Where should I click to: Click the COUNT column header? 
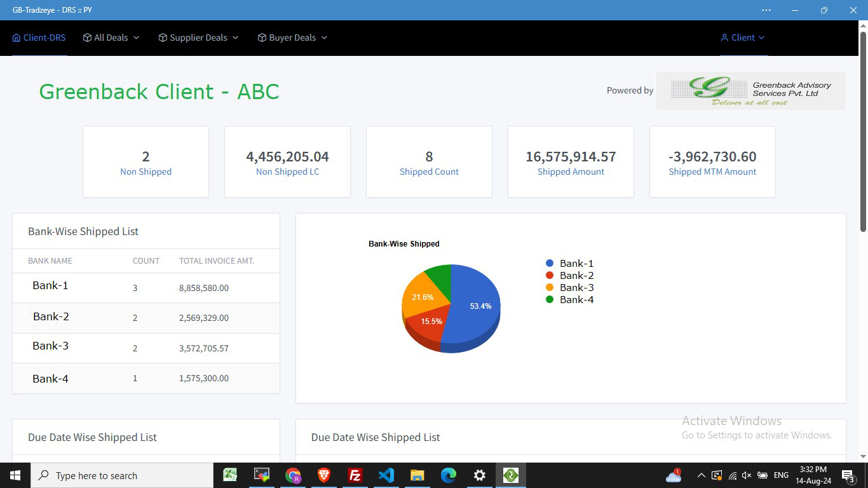click(x=146, y=261)
